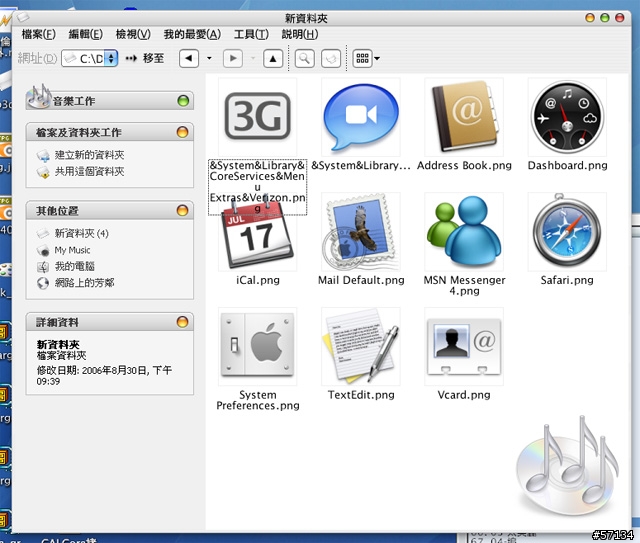The width and height of the screenshot is (640, 543).
Task: Open the Back history dropdown arrow
Action: click(209, 58)
